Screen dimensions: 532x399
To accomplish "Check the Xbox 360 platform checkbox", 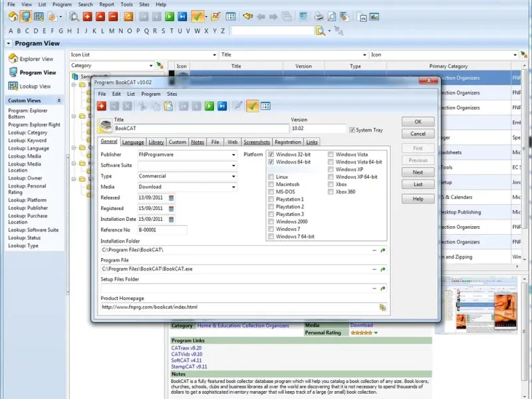I will point(331,192).
